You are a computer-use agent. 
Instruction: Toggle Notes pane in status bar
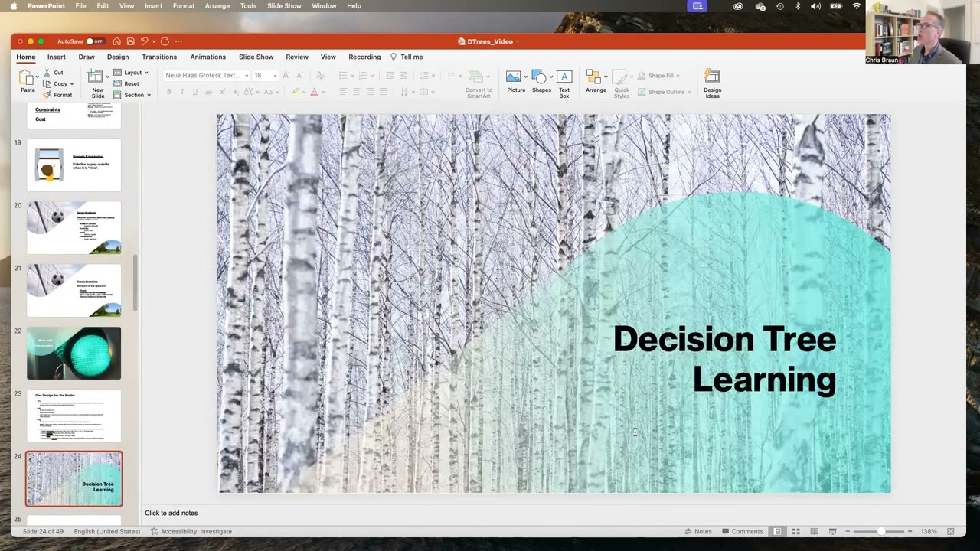point(698,531)
